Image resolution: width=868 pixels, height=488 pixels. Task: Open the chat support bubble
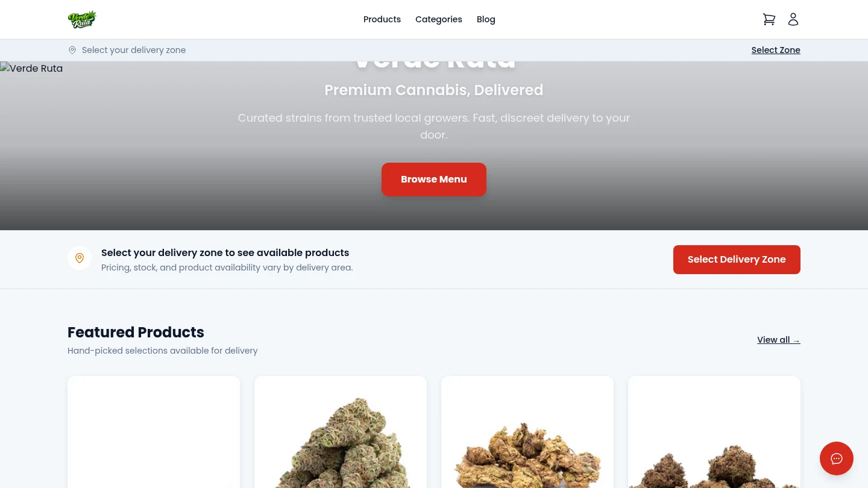(x=837, y=458)
